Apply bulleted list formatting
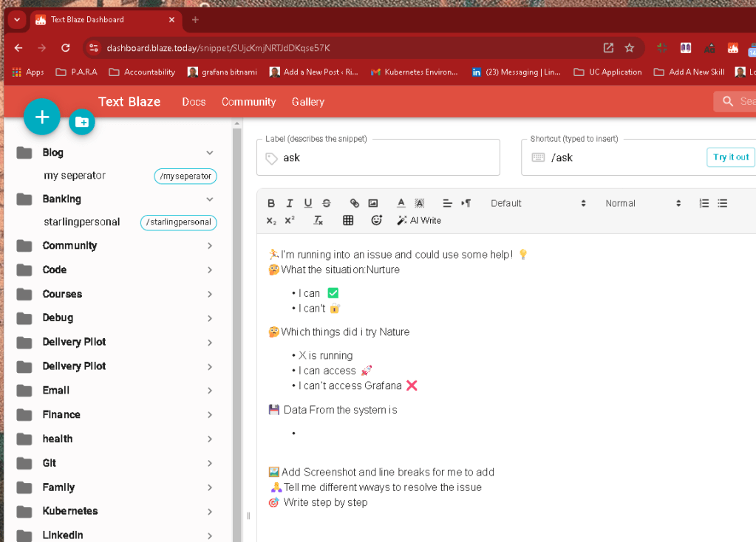This screenshot has width=756, height=542. pyautogui.click(x=722, y=203)
